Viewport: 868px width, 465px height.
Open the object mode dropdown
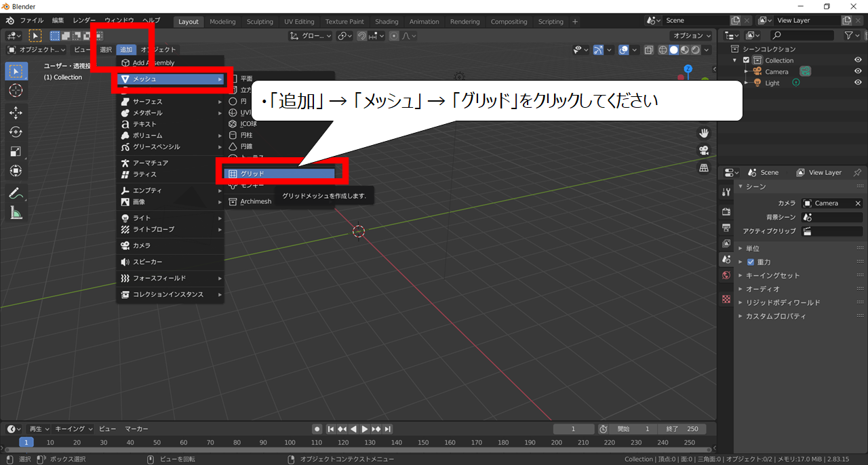click(x=37, y=49)
